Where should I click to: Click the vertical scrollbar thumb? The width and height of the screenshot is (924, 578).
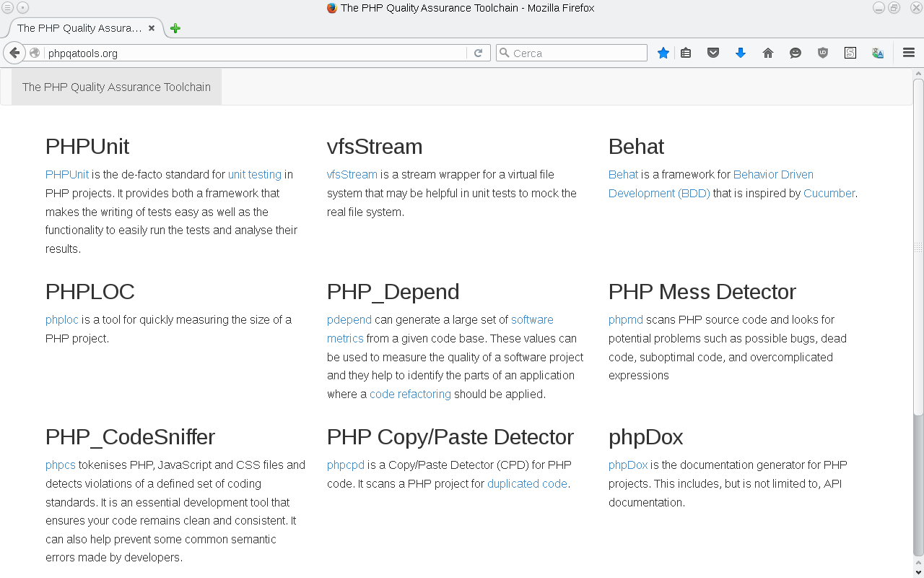tap(918, 247)
